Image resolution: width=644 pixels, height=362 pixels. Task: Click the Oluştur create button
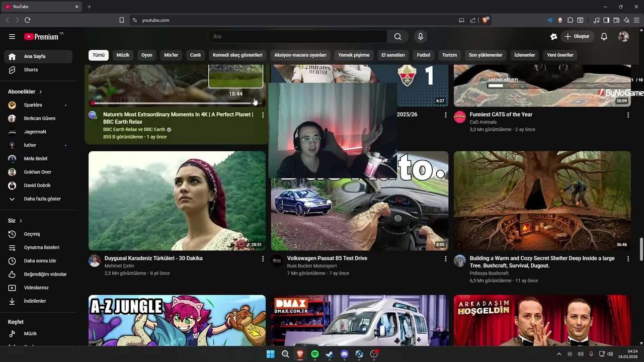tap(577, 37)
